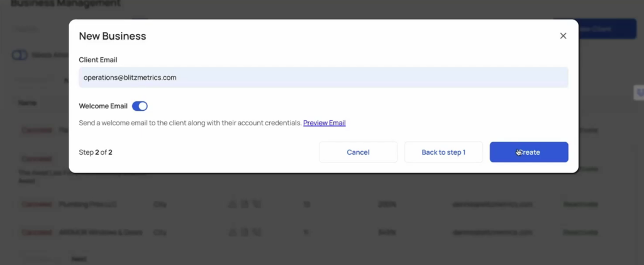The width and height of the screenshot is (644, 265).
Task: Click middle action icon in ARMOR Windows row
Action: pos(245,232)
